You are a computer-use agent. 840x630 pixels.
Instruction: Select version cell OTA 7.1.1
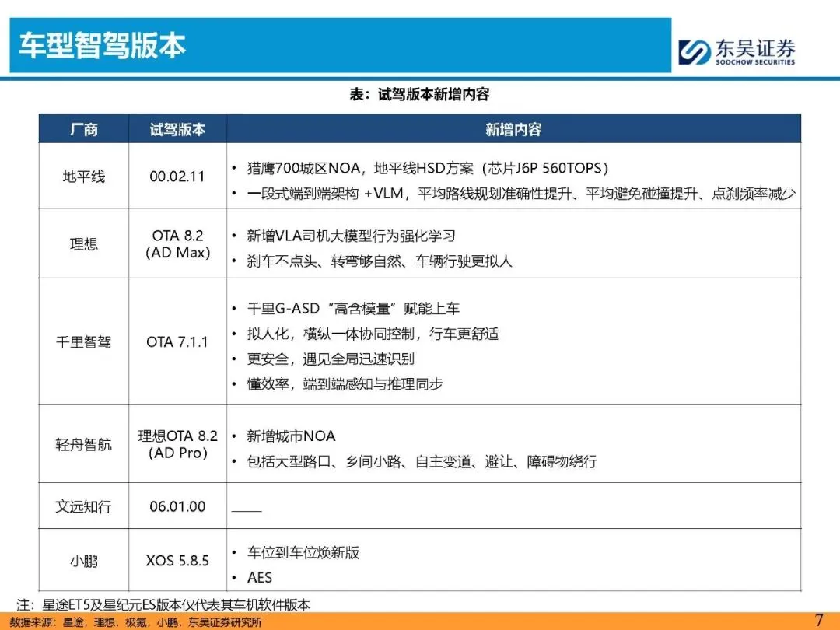click(177, 341)
